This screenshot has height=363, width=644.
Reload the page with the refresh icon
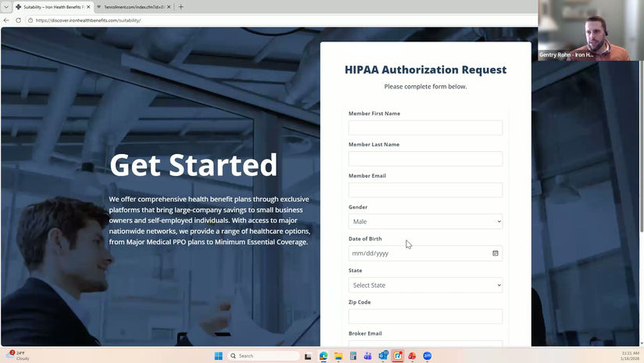coord(19,20)
